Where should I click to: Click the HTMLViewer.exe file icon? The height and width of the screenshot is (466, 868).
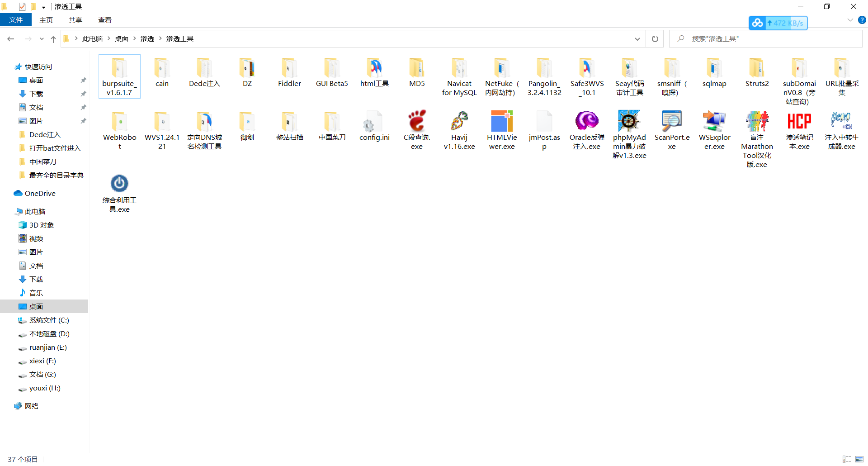(x=502, y=121)
